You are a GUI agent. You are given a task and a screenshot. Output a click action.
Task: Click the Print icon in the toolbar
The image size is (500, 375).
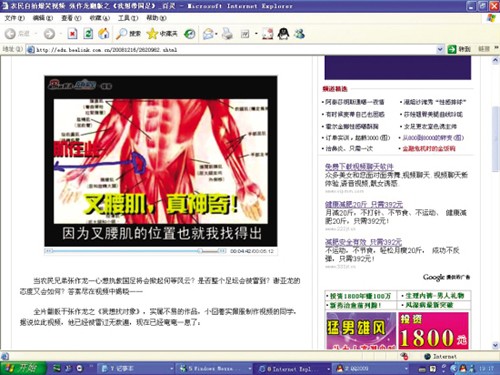coord(228,34)
